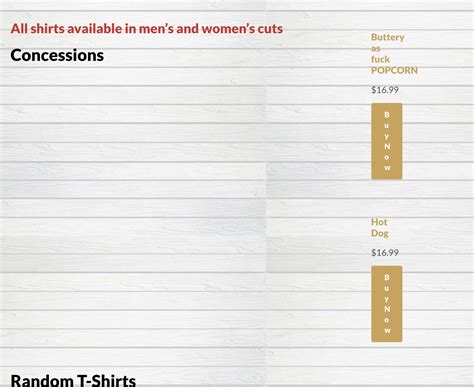
Task: Select the $16.99 price under POPCORN
Action: coord(385,90)
